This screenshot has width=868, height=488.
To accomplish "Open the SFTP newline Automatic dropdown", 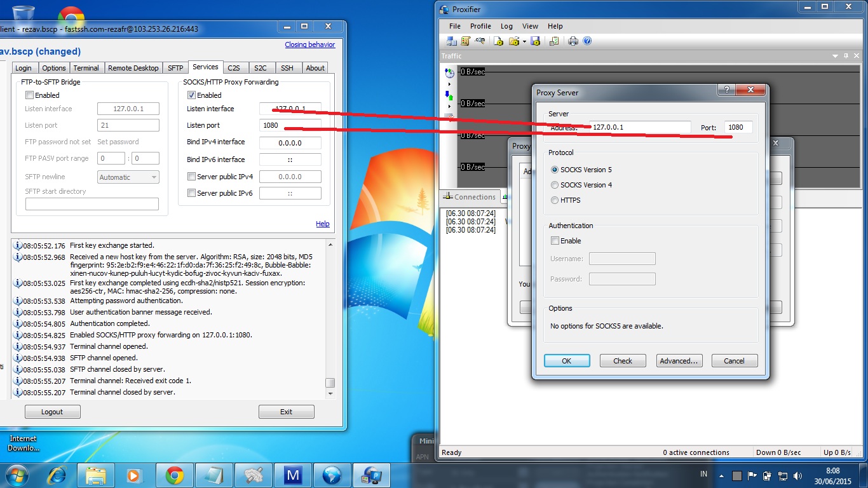I will [128, 177].
